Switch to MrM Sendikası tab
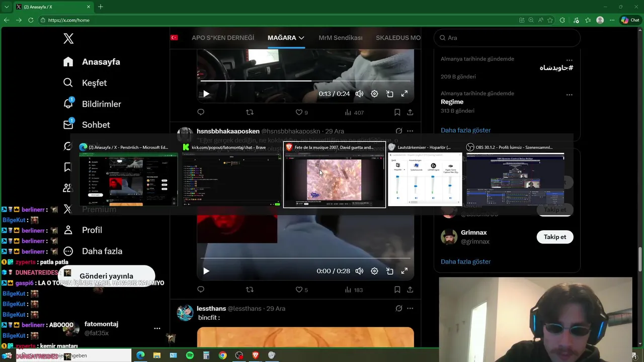This screenshot has width=644, height=362. coord(341,38)
